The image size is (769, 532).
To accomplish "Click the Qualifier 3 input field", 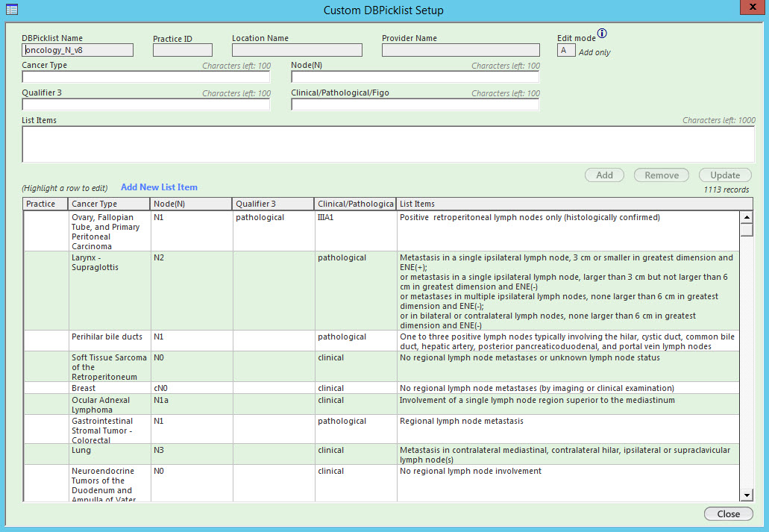I will pyautogui.click(x=145, y=104).
